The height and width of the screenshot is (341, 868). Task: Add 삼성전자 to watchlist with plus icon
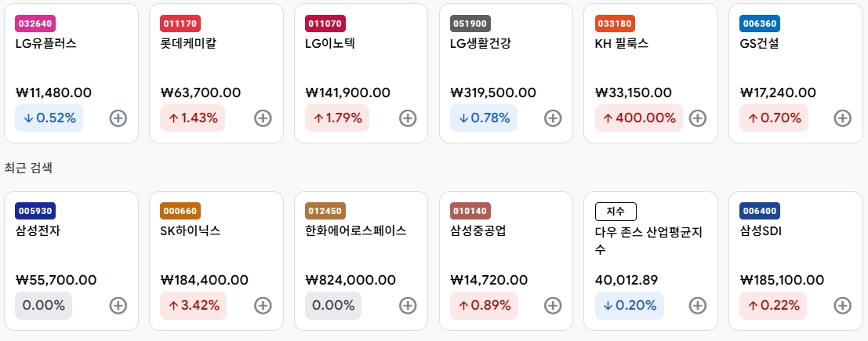(x=118, y=306)
